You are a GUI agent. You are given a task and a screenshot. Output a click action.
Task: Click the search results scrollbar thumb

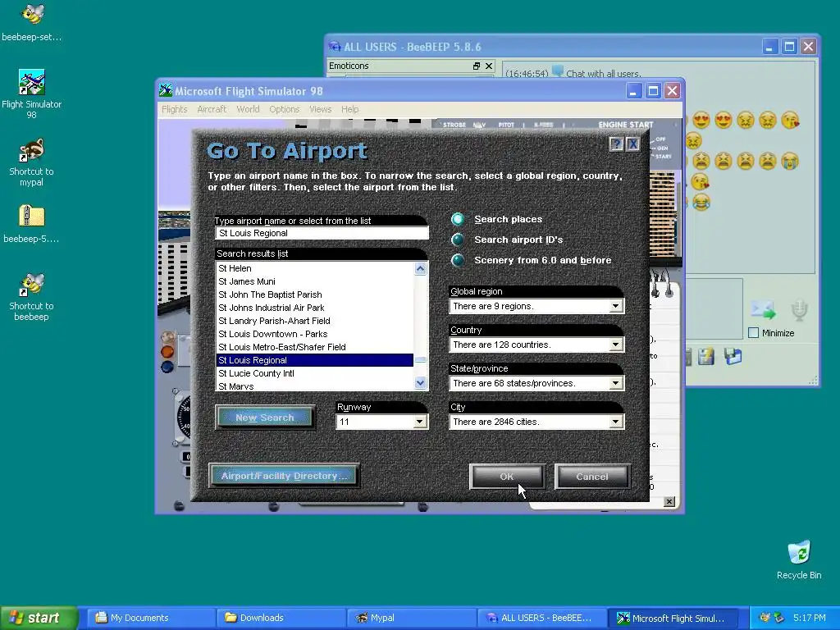coord(421,359)
